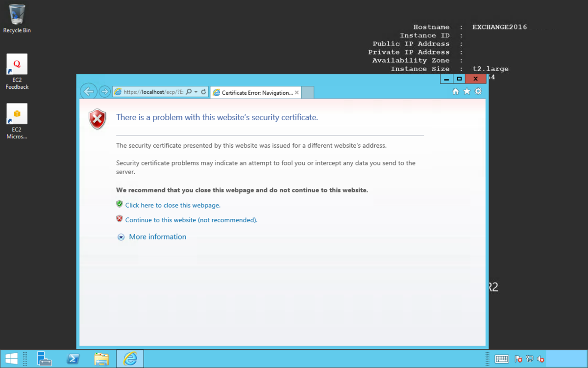Open the Home page icon
This screenshot has height=368, width=588.
tap(455, 92)
